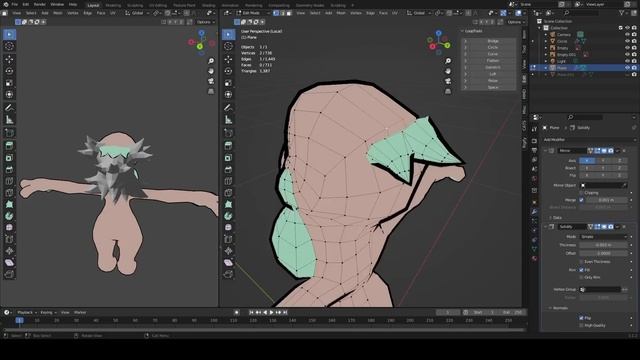640x360 pixels.
Task: Enable High Quality normals checkbox
Action: (x=582, y=325)
